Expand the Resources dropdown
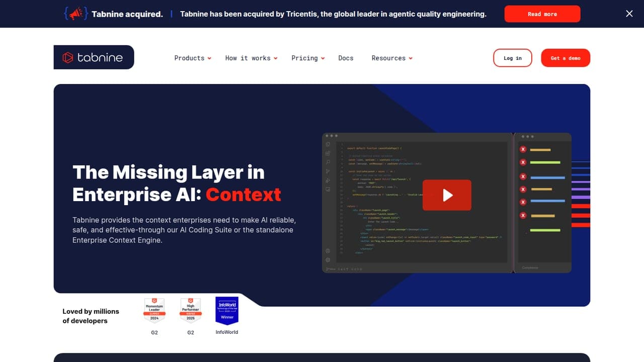 click(392, 58)
